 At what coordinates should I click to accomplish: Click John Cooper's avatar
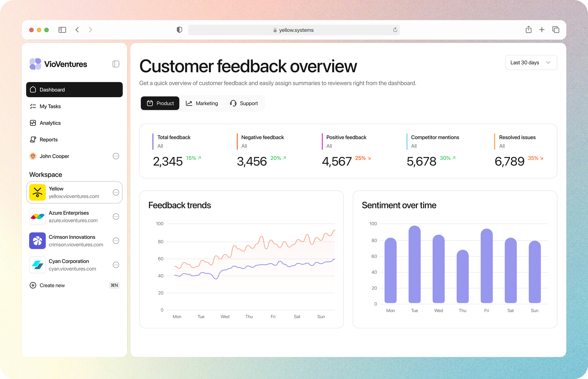[x=33, y=156]
